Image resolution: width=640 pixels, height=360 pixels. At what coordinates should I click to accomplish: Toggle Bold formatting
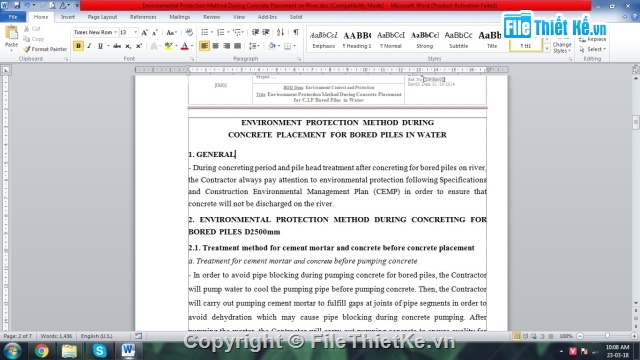pyautogui.click(x=78, y=46)
